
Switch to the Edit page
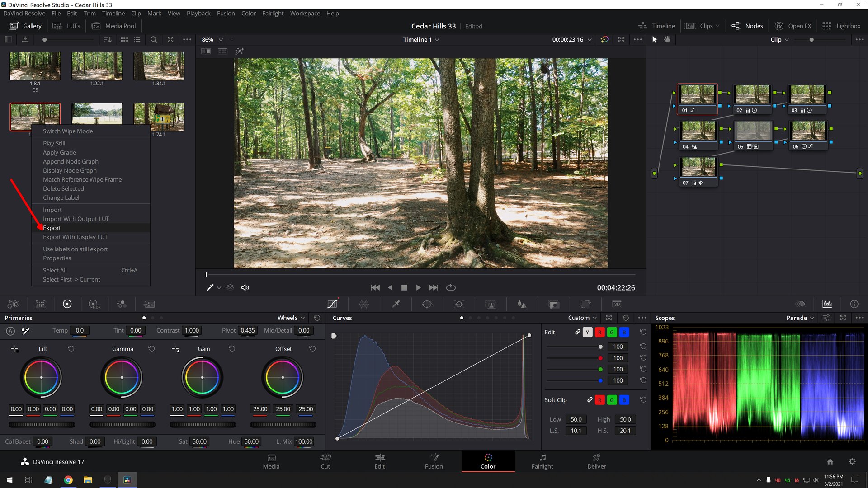pos(379,461)
